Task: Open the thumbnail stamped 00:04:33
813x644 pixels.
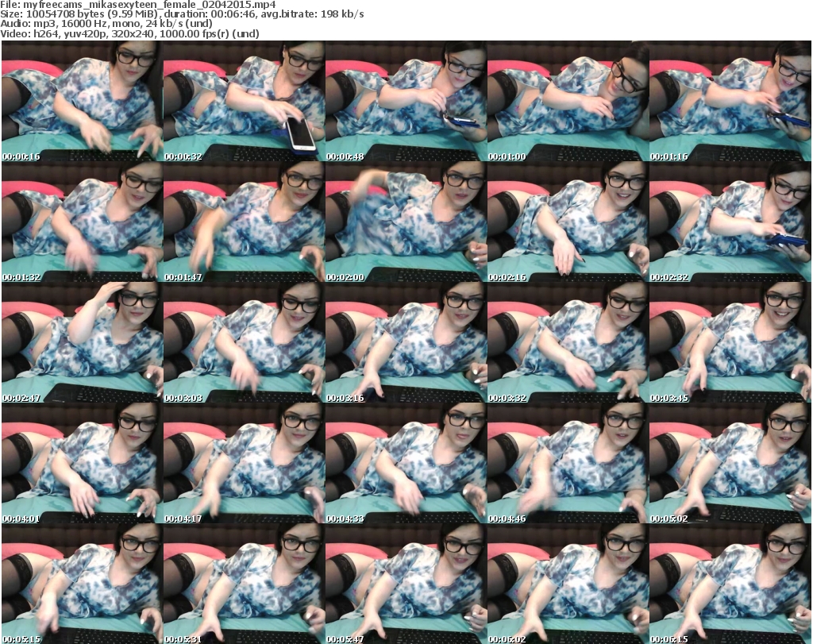Action: tap(406, 463)
